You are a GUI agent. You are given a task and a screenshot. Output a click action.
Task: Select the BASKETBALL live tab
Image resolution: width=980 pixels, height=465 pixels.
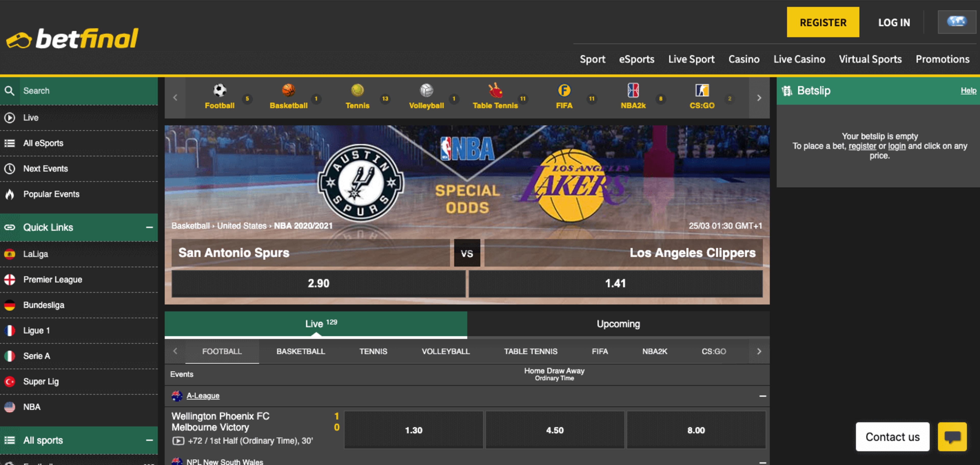coord(301,351)
